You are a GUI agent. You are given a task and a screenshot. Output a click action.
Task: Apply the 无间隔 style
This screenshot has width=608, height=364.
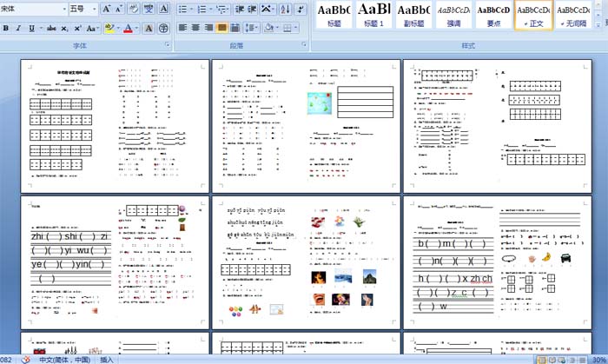click(x=573, y=15)
